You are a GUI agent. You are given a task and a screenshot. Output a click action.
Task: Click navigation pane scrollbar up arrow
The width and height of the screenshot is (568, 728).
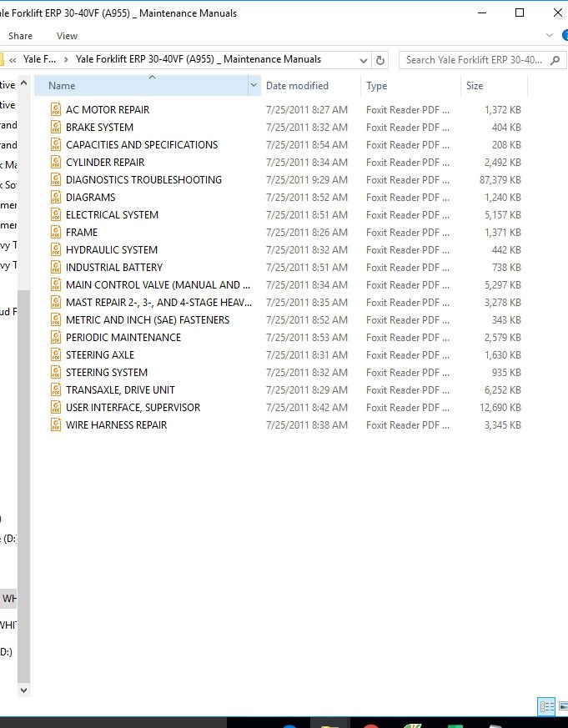pos(23,83)
